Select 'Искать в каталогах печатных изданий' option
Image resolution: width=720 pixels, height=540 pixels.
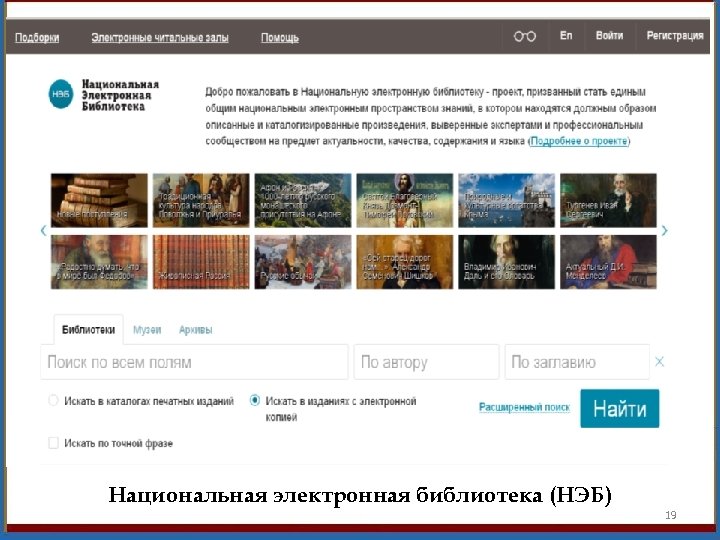[53, 400]
